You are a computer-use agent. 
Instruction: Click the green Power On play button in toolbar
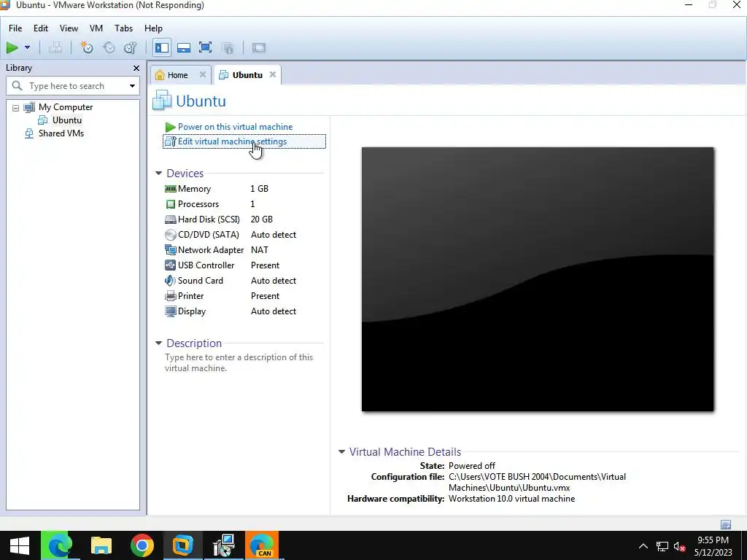coord(12,47)
